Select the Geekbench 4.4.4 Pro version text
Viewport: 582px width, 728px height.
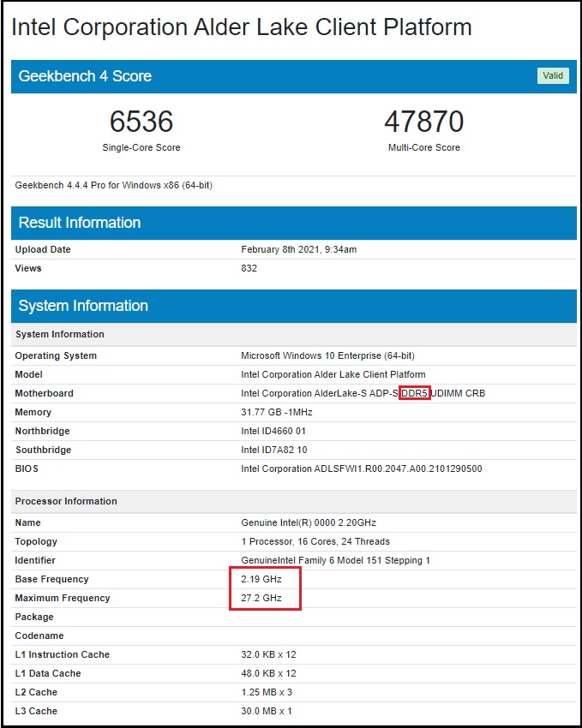click(x=114, y=185)
